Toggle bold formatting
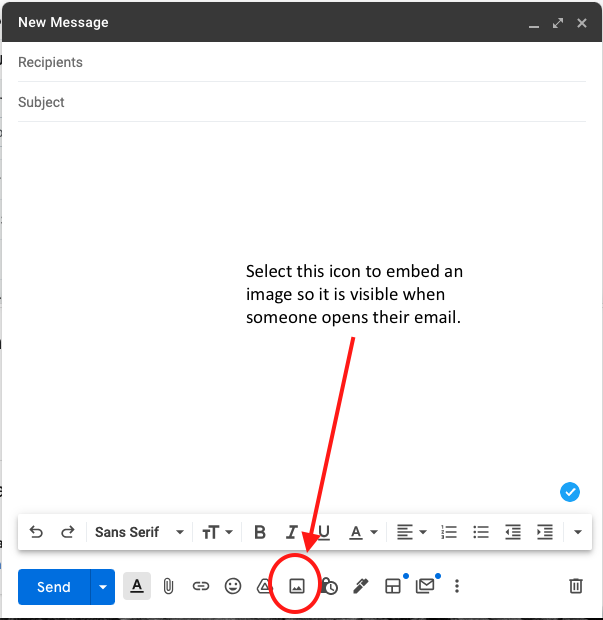The height and width of the screenshot is (620, 603). click(260, 532)
